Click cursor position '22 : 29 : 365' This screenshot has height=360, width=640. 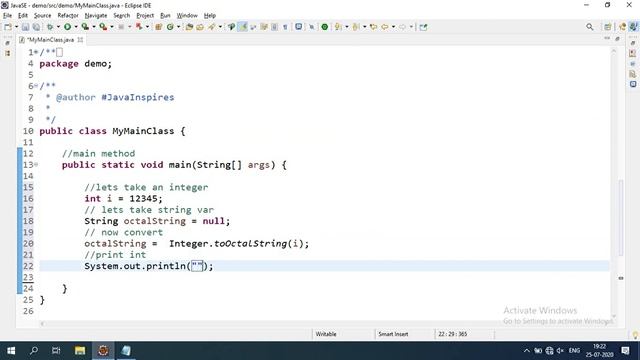coord(452,334)
